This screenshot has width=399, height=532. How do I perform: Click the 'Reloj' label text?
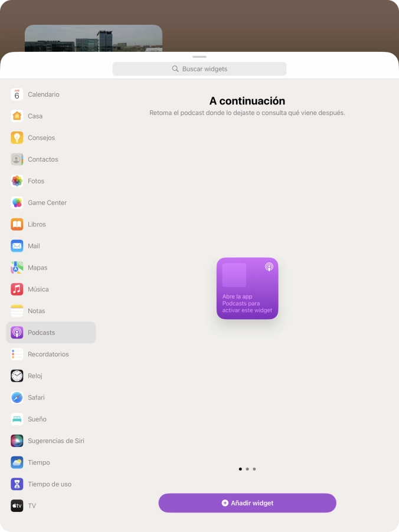pos(35,376)
